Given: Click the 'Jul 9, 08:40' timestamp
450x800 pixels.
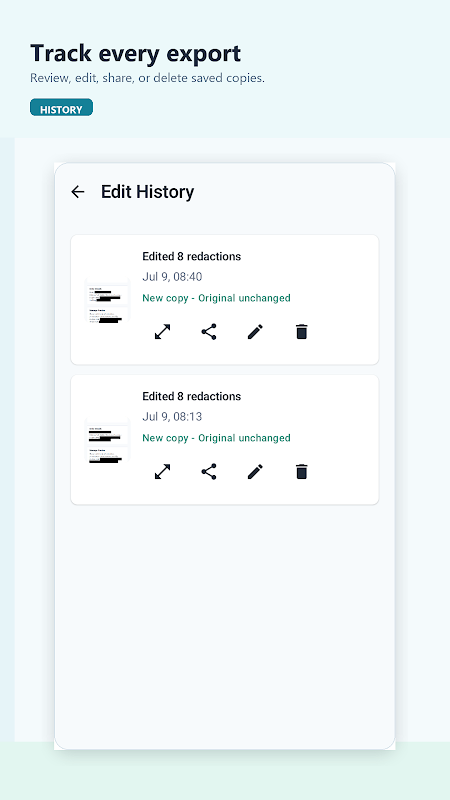Looking at the screenshot, I should pos(172,277).
